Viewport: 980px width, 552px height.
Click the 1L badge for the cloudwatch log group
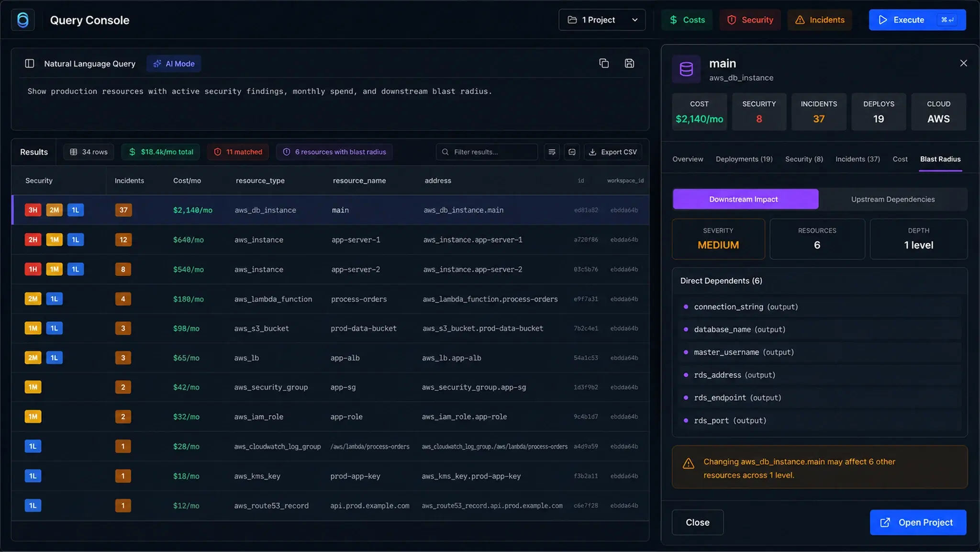coord(33,446)
